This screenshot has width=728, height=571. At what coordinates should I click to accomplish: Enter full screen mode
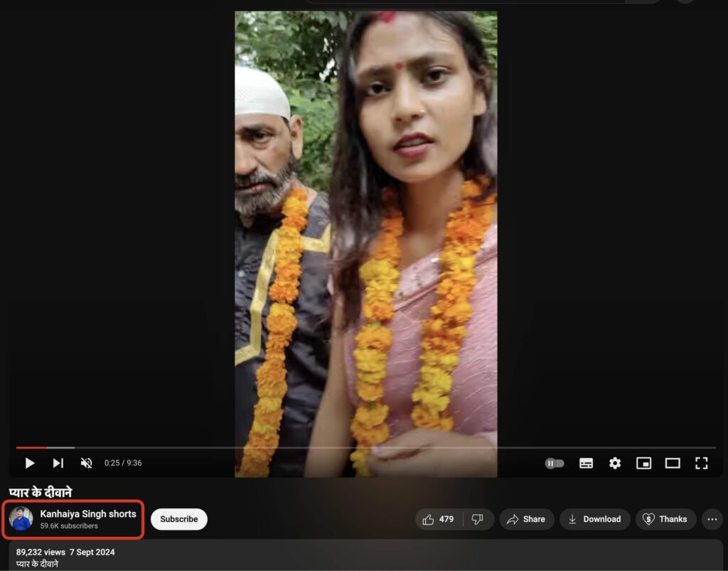pos(701,463)
